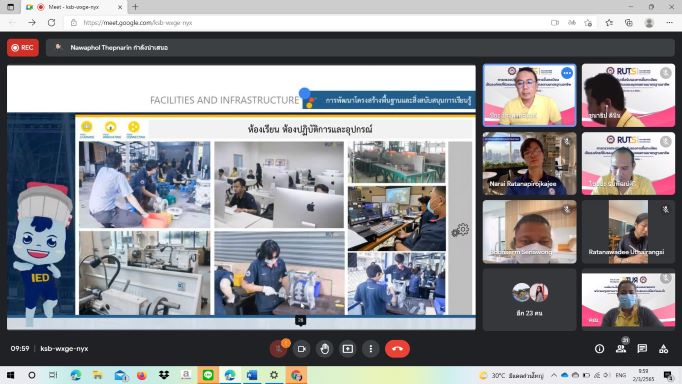Toggle the microphone mute button

click(x=278, y=349)
